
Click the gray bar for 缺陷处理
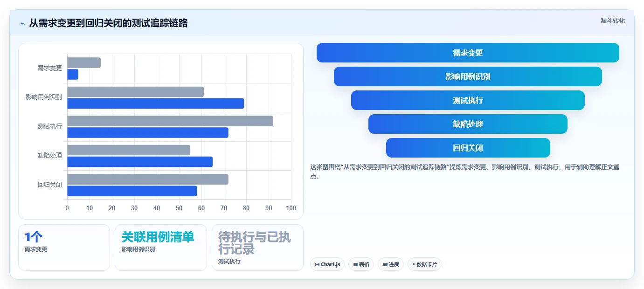[129, 150]
